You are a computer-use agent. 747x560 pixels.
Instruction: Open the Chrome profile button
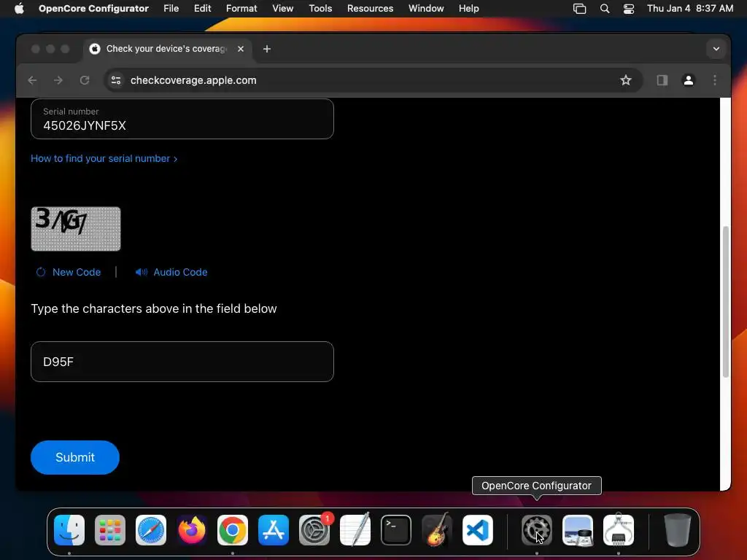689,80
